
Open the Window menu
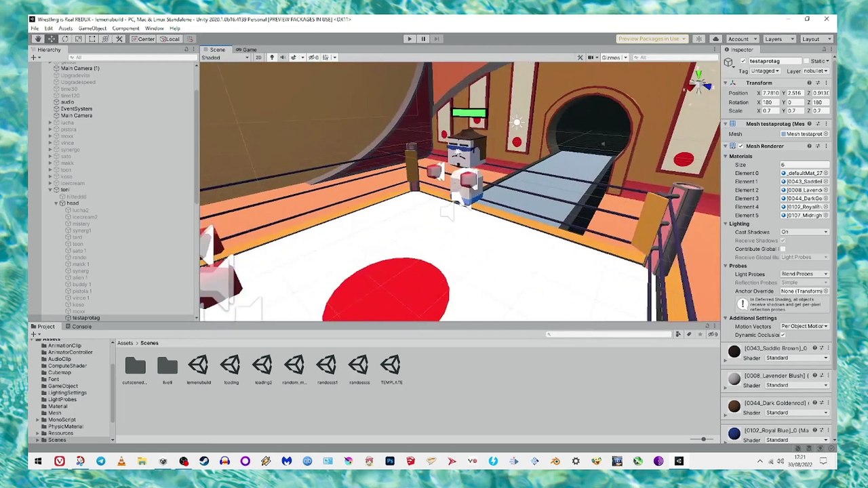154,28
